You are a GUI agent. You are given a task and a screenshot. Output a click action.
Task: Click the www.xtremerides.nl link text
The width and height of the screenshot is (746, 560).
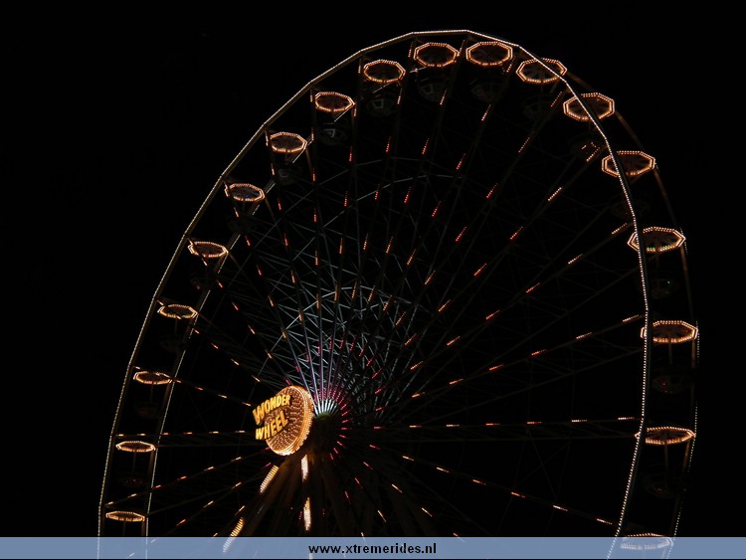(x=372, y=549)
